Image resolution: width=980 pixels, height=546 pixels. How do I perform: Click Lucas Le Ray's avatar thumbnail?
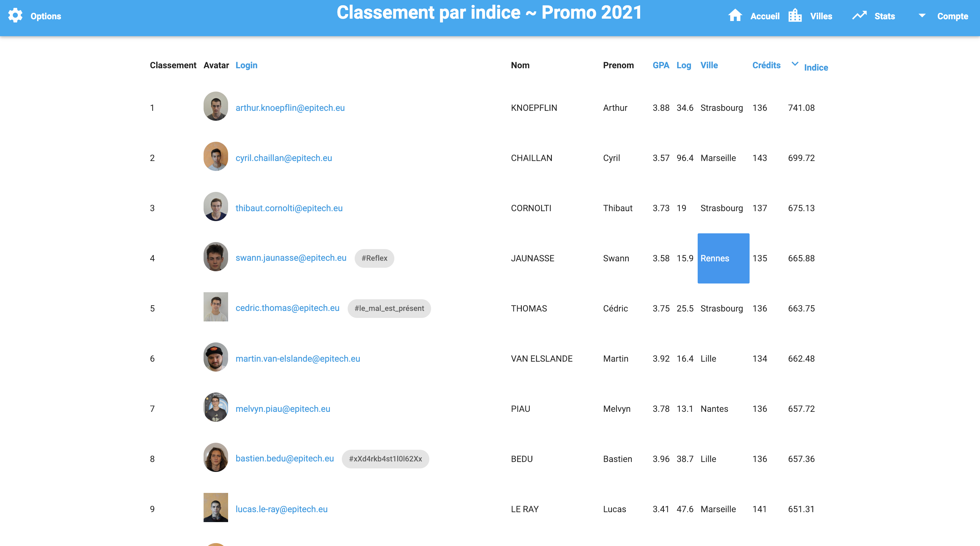(x=216, y=507)
